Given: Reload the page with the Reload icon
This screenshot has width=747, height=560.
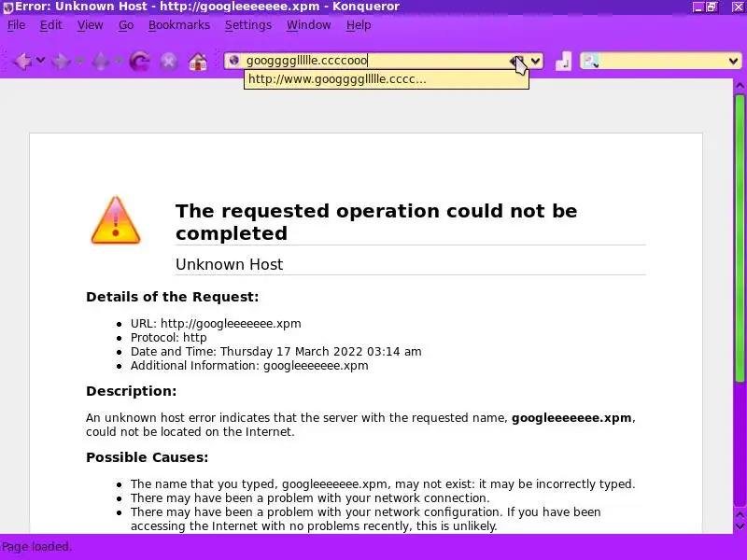Looking at the screenshot, I should point(139,61).
